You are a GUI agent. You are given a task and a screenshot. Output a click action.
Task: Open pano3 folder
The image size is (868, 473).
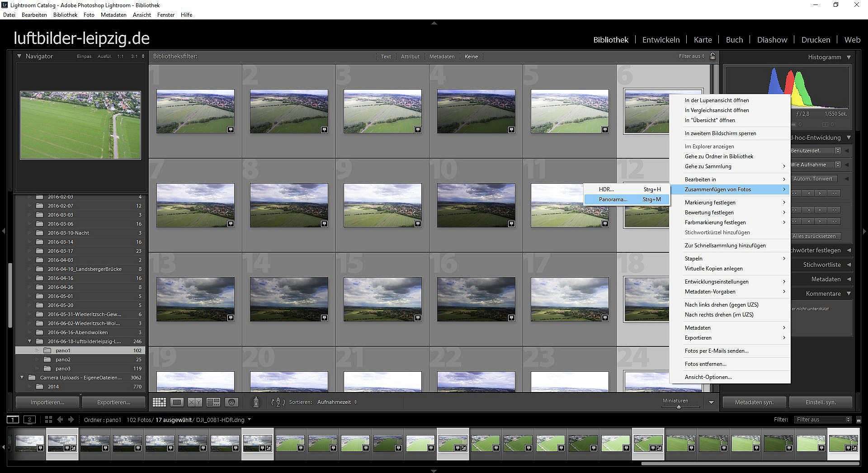(63, 369)
